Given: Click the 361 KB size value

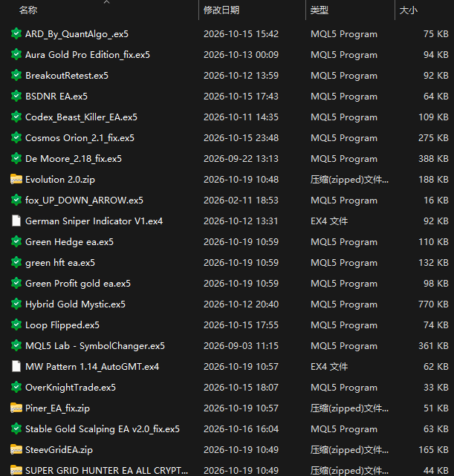Looking at the screenshot, I should pos(433,346).
